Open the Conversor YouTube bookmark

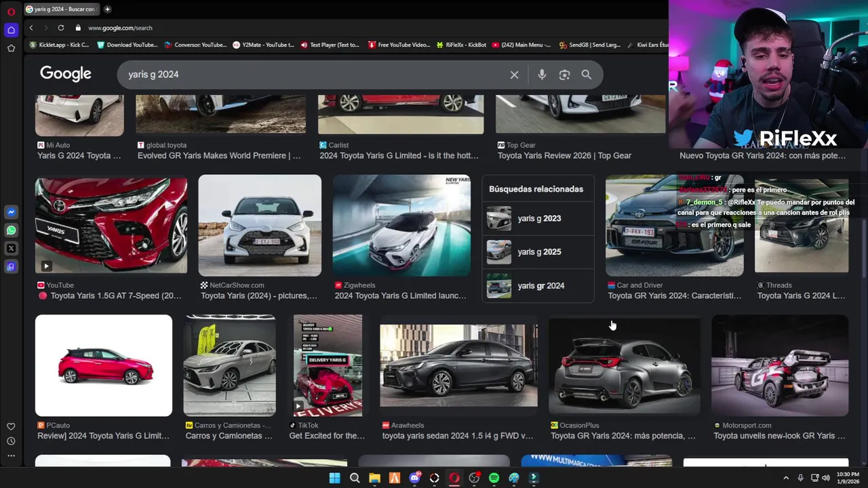coord(195,45)
